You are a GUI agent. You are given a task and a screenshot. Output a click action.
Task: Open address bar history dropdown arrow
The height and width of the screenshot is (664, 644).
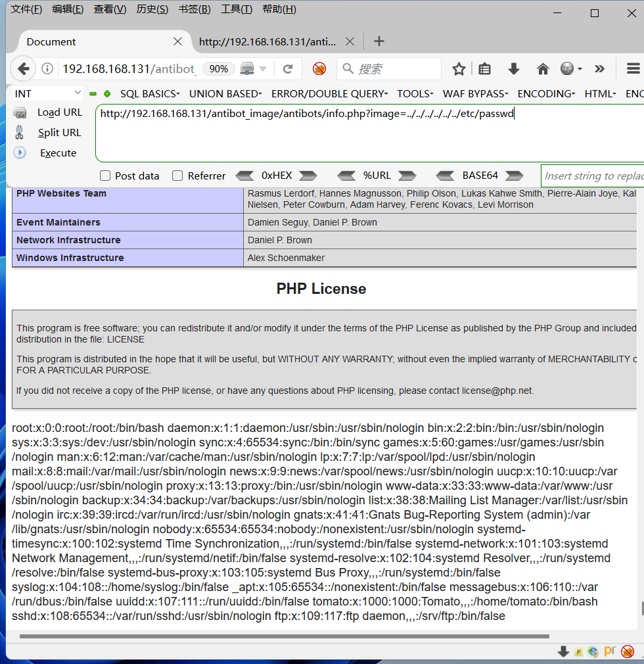263,68
